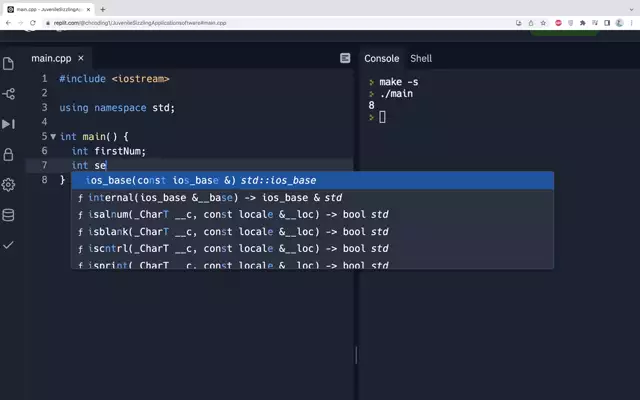Image resolution: width=640 pixels, height=400 pixels.
Task: Open a new browser tab
Action: click(x=103, y=9)
